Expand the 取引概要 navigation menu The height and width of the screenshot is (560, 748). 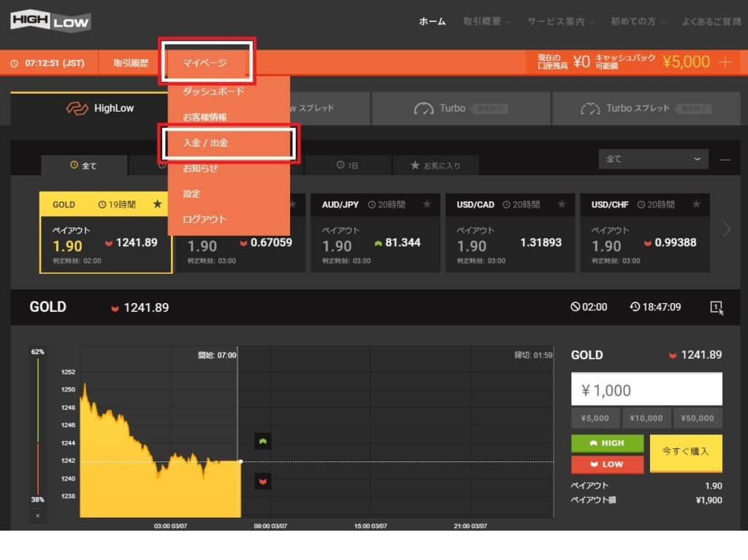point(486,21)
